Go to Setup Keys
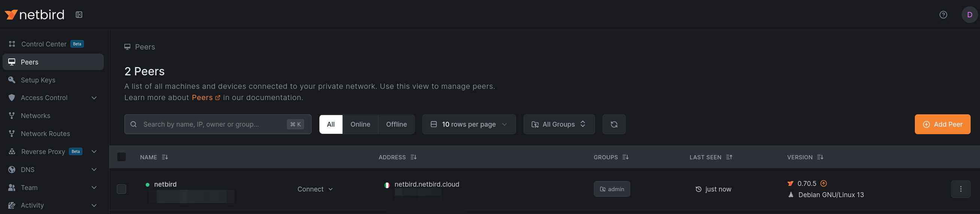Screen dimensions: 980x214 (x=38, y=80)
